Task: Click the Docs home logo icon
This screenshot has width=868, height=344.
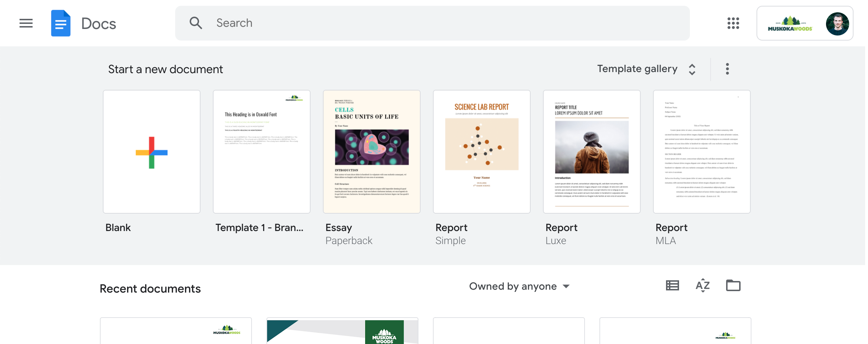Action: pos(61,23)
